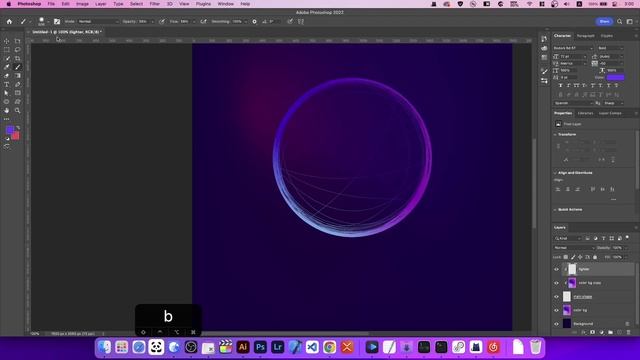640x360 pixels.
Task: Collapse the Quick Actions section
Action: pyautogui.click(x=555, y=210)
